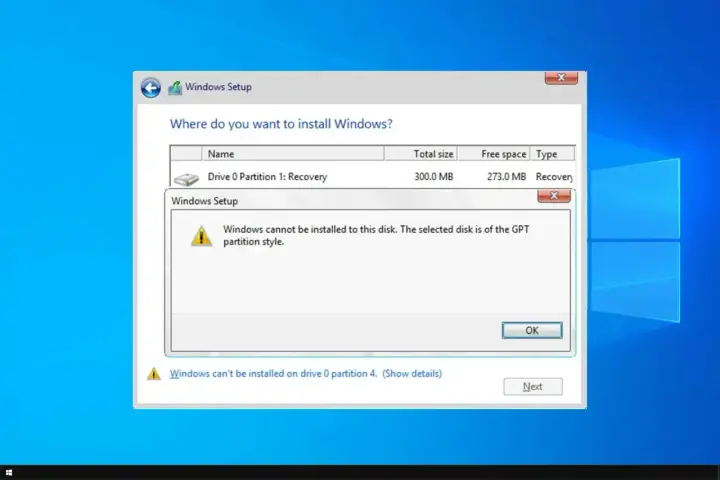Click the Next button
Image resolution: width=720 pixels, height=480 pixels.
(x=533, y=387)
